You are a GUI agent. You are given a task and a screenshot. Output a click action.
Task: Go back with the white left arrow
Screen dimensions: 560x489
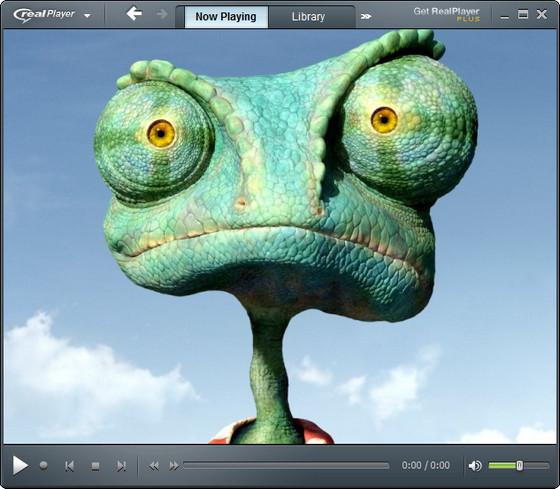click(134, 14)
